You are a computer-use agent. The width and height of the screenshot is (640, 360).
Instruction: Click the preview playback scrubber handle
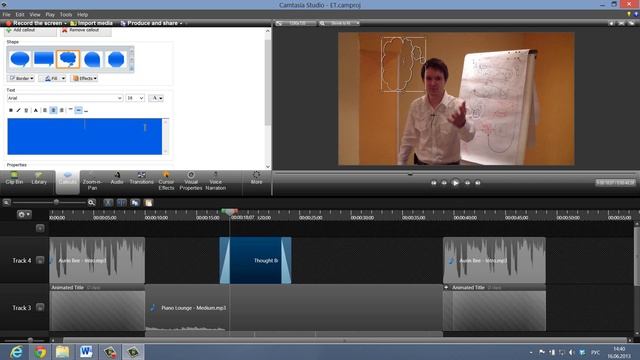[x=410, y=174]
